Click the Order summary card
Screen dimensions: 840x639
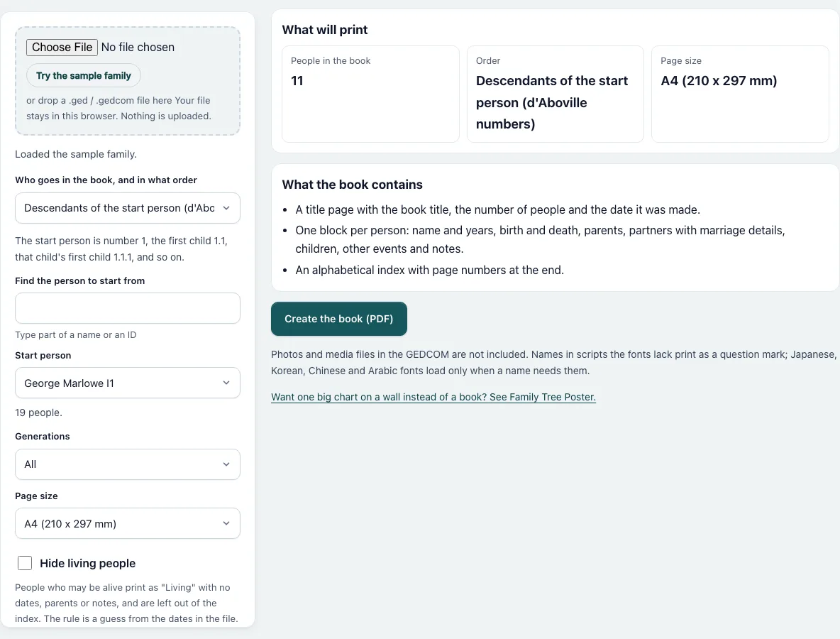pyautogui.click(x=556, y=94)
